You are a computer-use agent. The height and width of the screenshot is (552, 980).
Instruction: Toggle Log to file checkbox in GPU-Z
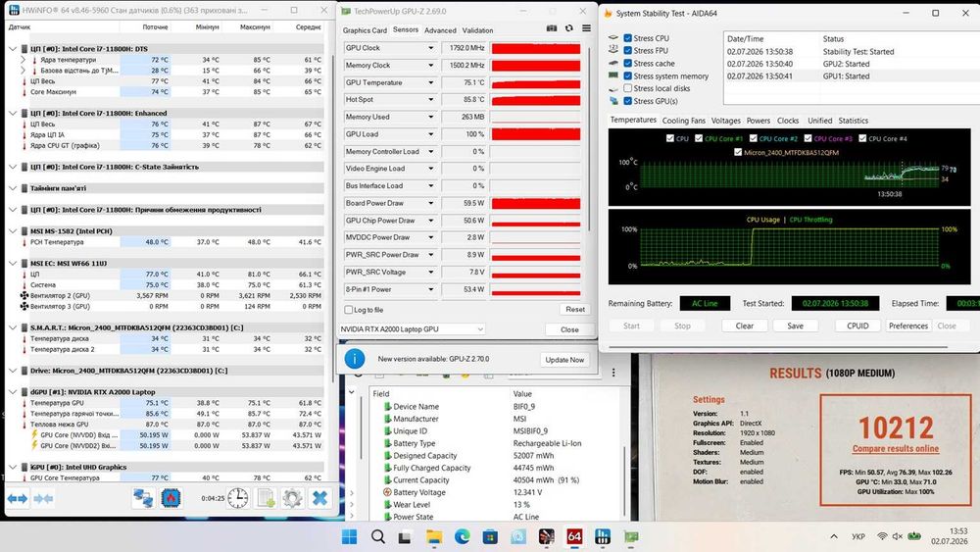(x=349, y=310)
